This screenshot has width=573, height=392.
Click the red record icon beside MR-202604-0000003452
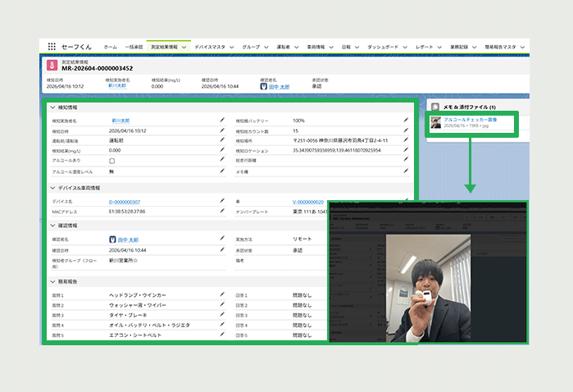click(52, 65)
